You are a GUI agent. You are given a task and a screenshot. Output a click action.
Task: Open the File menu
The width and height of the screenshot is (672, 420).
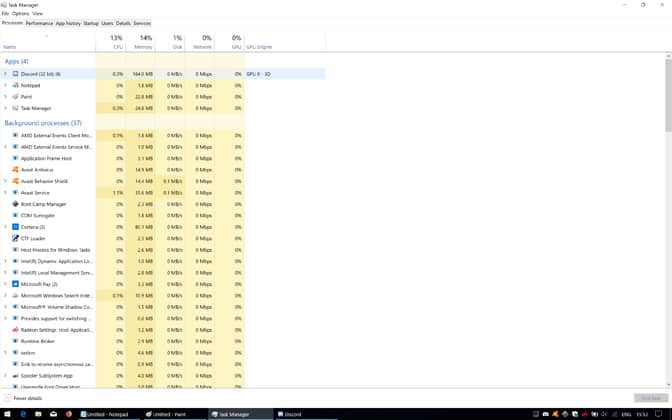coord(5,14)
